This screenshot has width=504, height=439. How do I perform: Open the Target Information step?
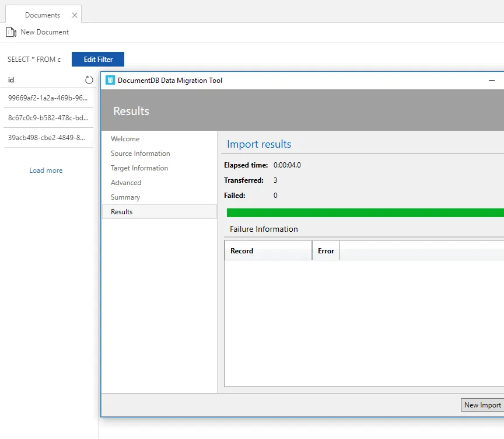tap(139, 168)
